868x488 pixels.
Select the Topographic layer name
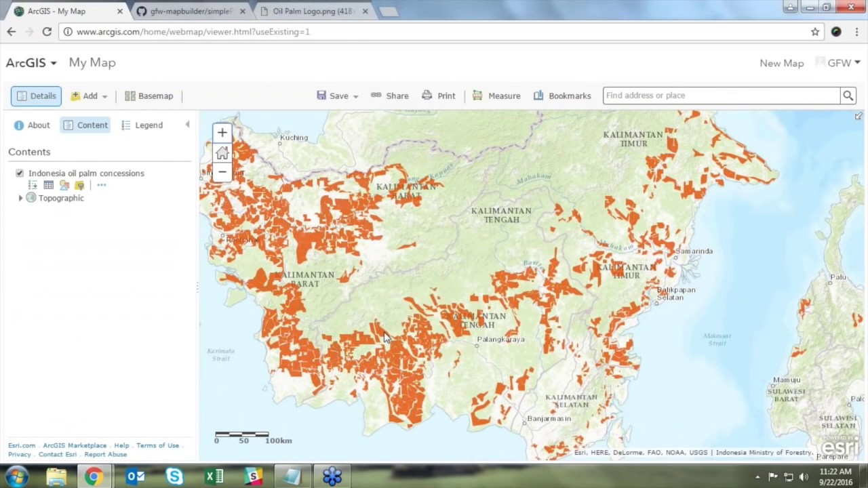(61, 198)
